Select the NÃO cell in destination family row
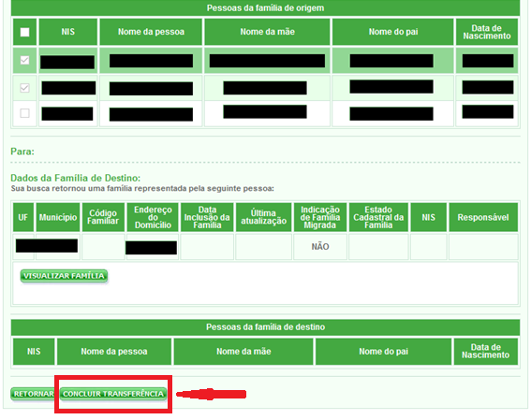The width and height of the screenshot is (531, 420). click(x=320, y=247)
